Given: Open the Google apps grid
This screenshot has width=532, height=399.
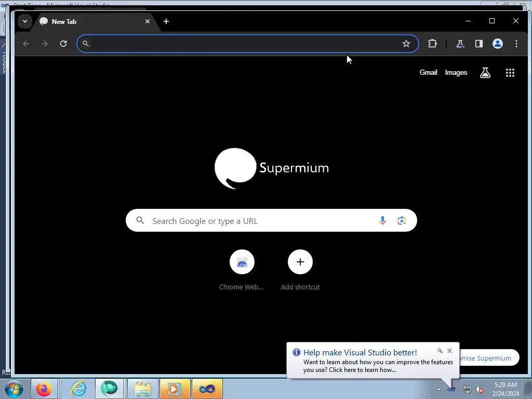Looking at the screenshot, I should pyautogui.click(x=510, y=72).
